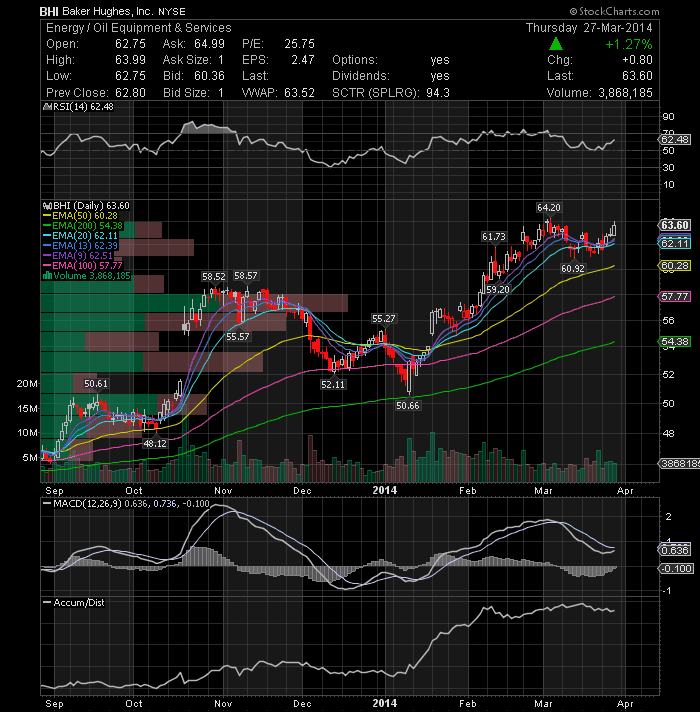This screenshot has width=700, height=712.
Task: Click the 60.28 EMA axis tag
Action: (675, 266)
